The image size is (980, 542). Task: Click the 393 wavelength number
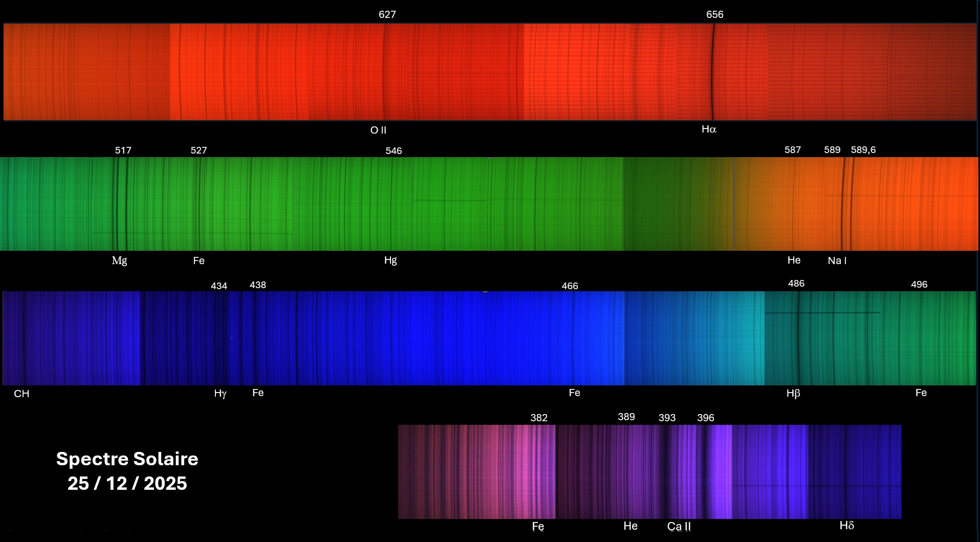coord(667,418)
